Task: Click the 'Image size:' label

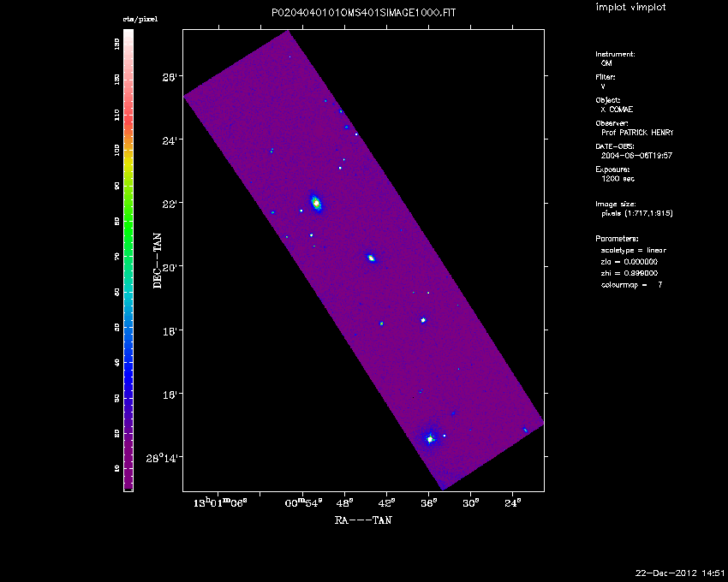Action: click(x=616, y=205)
